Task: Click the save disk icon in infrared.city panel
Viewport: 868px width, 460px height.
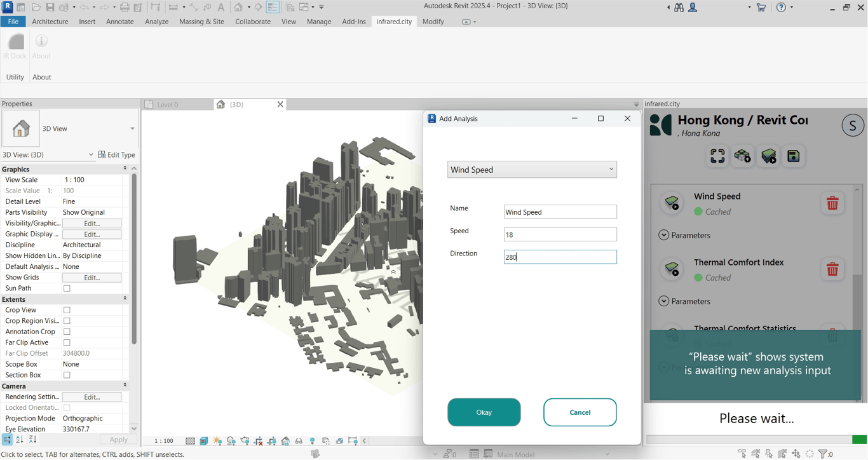Action: click(x=793, y=156)
